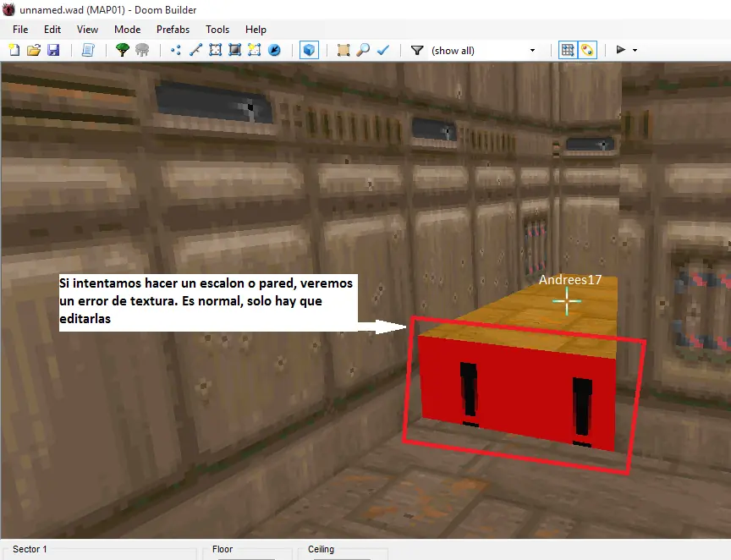Save the map with floppy icon
Viewport: 731px width, 560px height.
tap(53, 50)
